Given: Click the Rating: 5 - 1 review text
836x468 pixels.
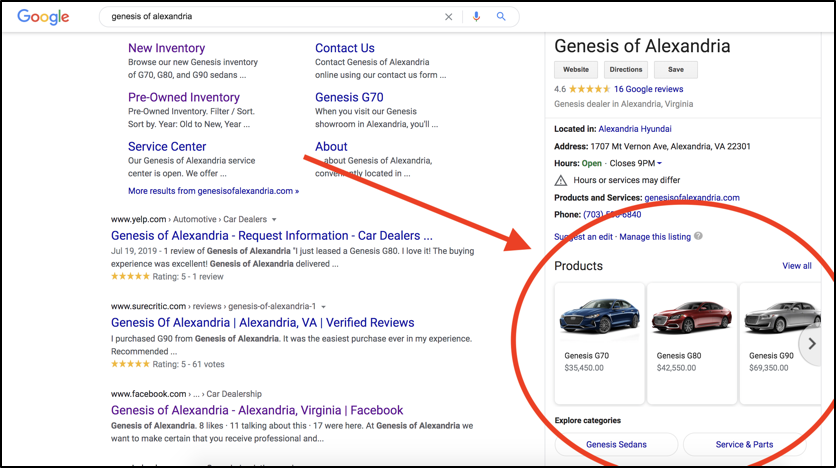Looking at the screenshot, I should pos(188,277).
